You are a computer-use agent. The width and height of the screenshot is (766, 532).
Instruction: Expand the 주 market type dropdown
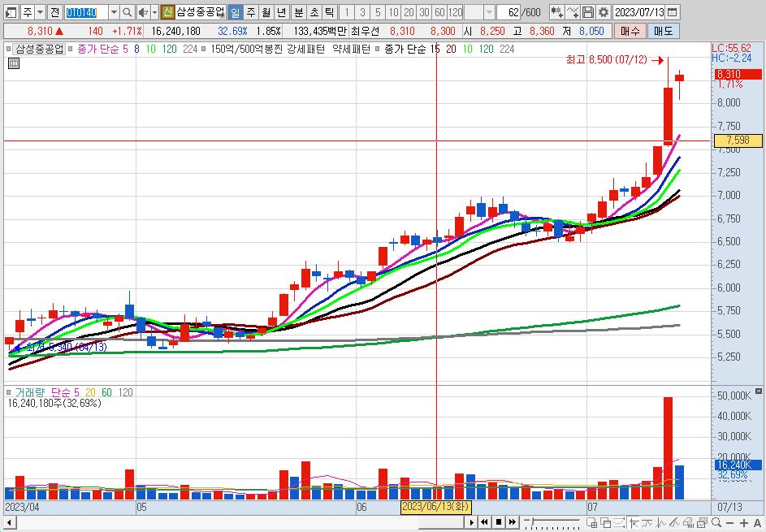pyautogui.click(x=41, y=12)
